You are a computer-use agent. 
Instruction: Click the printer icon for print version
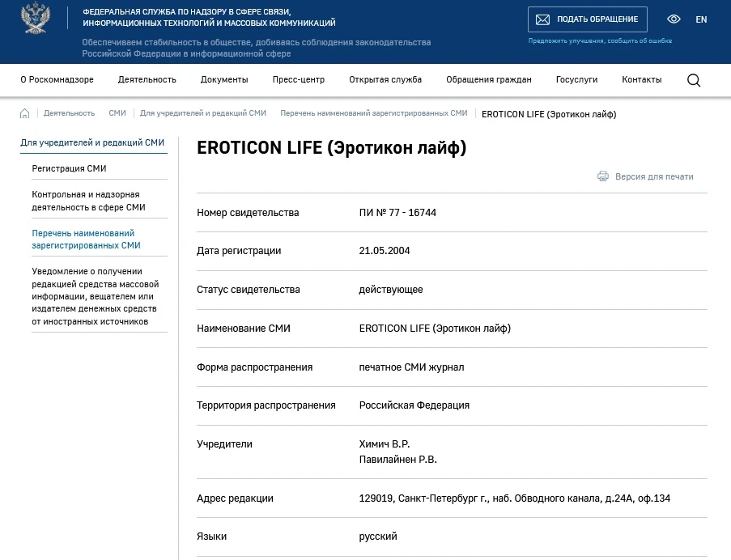click(603, 176)
